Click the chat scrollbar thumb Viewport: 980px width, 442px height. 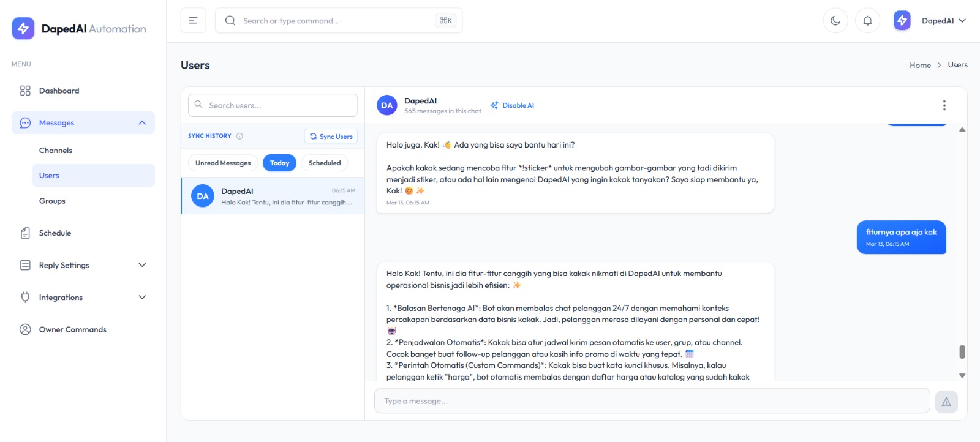tap(962, 352)
